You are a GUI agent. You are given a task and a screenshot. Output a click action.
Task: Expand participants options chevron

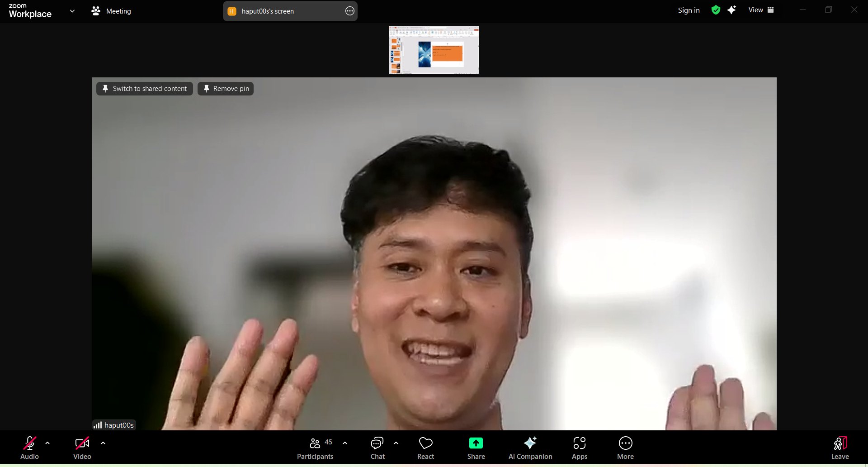click(x=345, y=443)
